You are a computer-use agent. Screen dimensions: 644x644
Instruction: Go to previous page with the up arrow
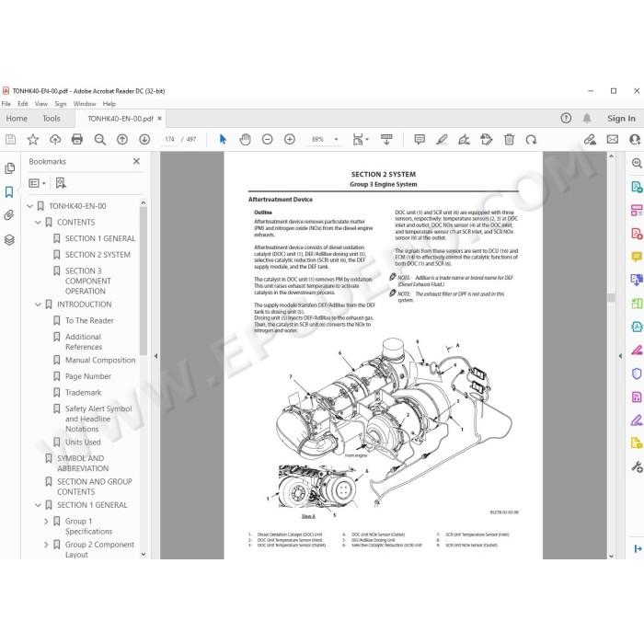point(122,140)
